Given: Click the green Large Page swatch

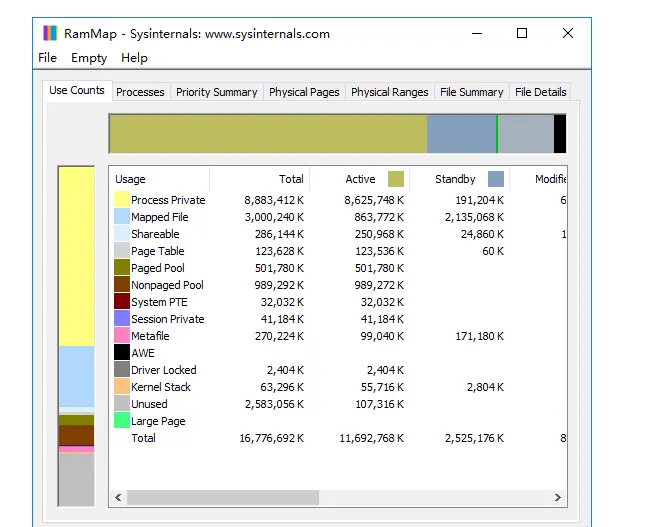Looking at the screenshot, I should 122,421.
